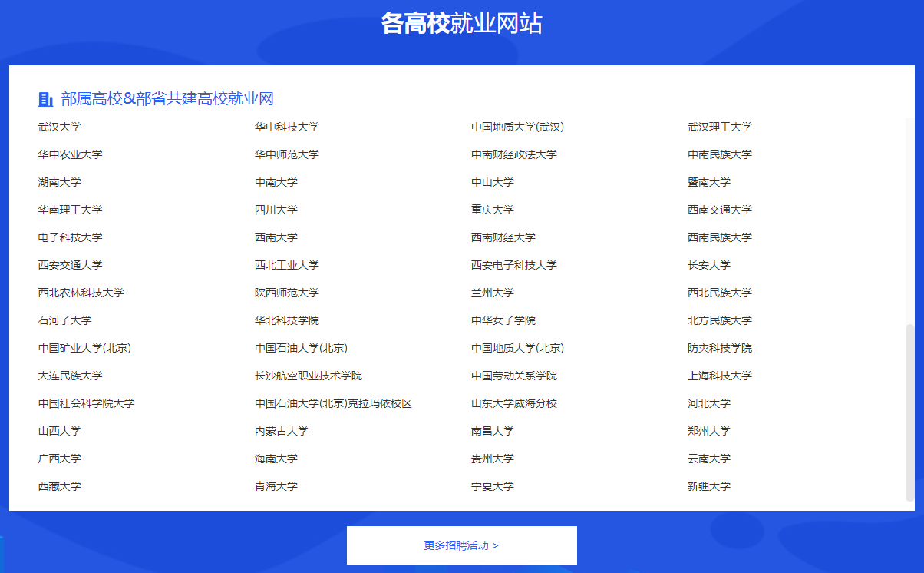This screenshot has width=924, height=573.
Task: Open 西南财经大学 link
Action: point(503,237)
